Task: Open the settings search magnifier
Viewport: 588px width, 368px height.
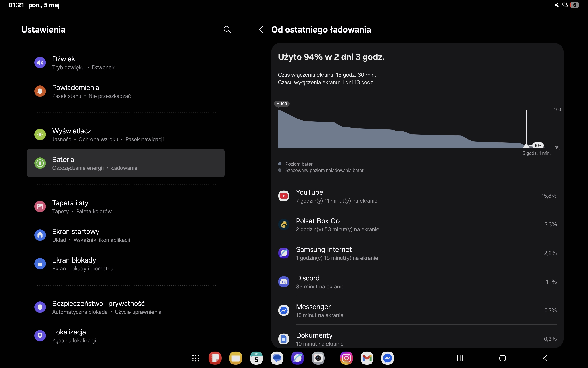Action: pyautogui.click(x=227, y=29)
